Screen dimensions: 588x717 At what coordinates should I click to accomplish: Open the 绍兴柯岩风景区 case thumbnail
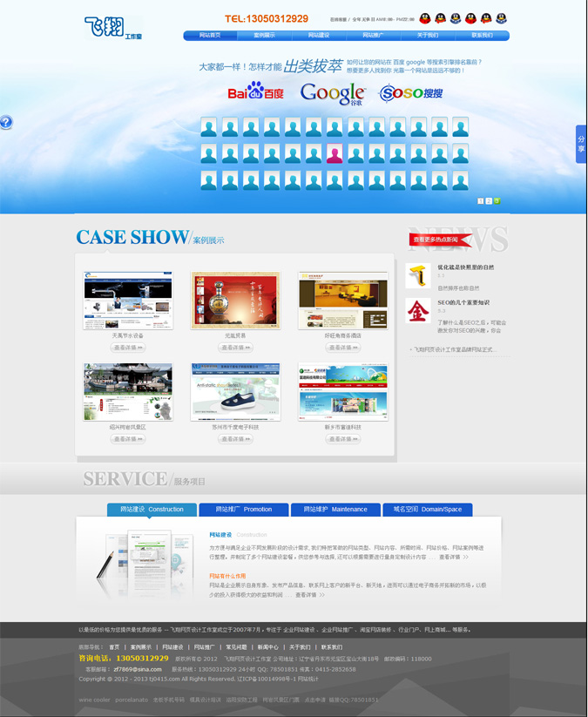coord(128,392)
